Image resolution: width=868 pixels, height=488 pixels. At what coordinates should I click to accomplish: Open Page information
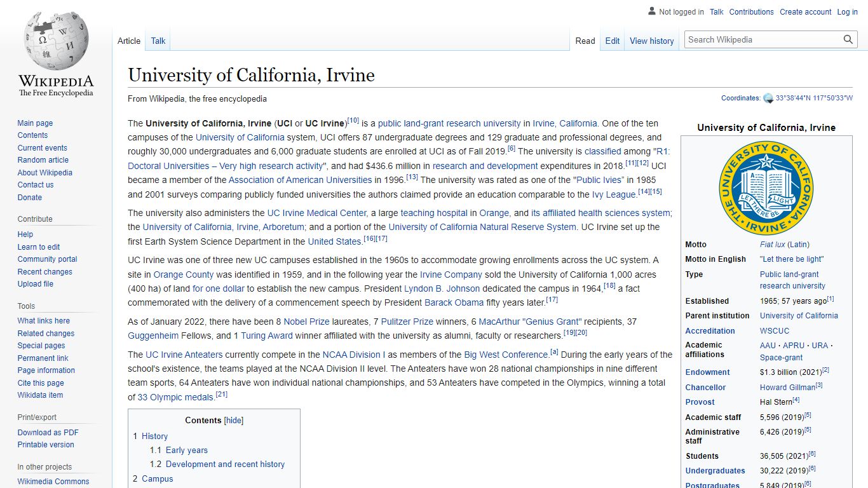click(x=46, y=370)
